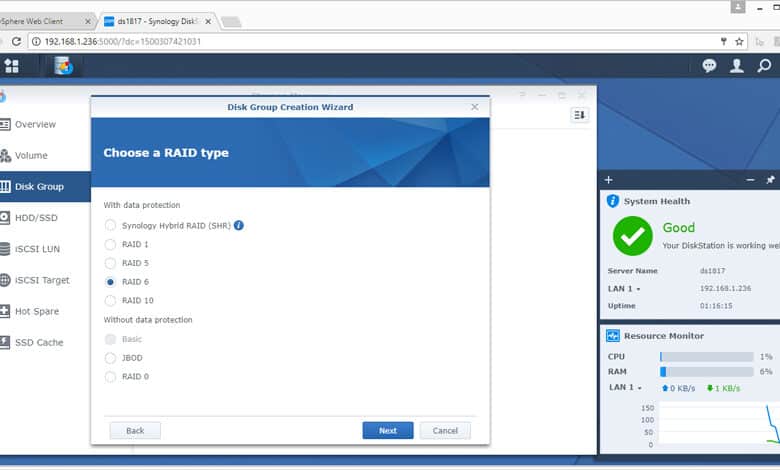Click the widget panel pin icon
Image resolution: width=780 pixels, height=470 pixels.
click(770, 180)
